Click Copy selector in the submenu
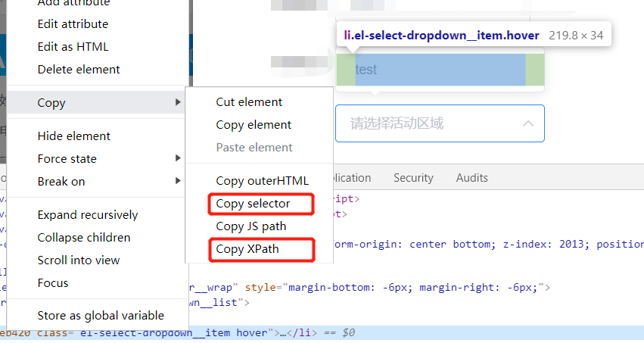The image size is (644, 343). click(x=252, y=204)
